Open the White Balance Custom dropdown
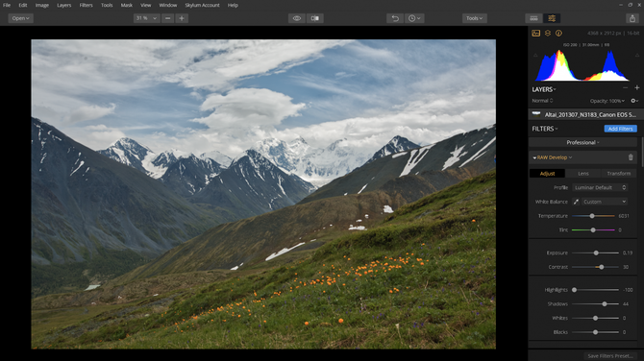Image resolution: width=644 pixels, height=361 pixels. point(605,202)
